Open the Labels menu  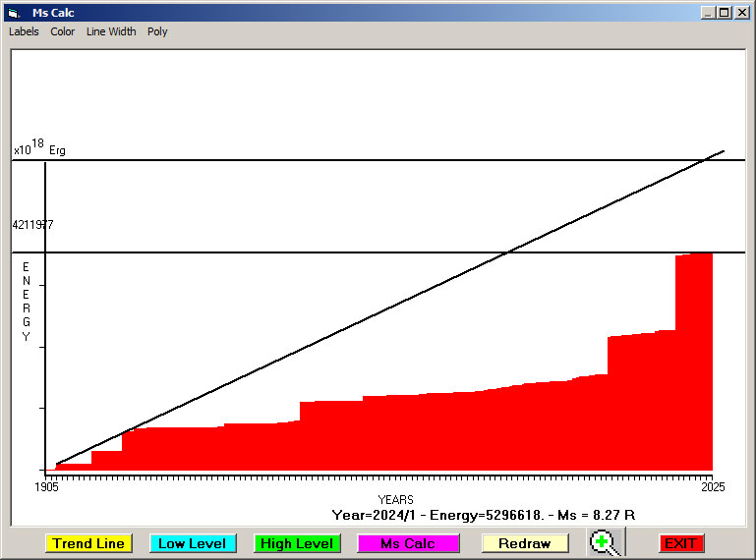click(x=24, y=31)
